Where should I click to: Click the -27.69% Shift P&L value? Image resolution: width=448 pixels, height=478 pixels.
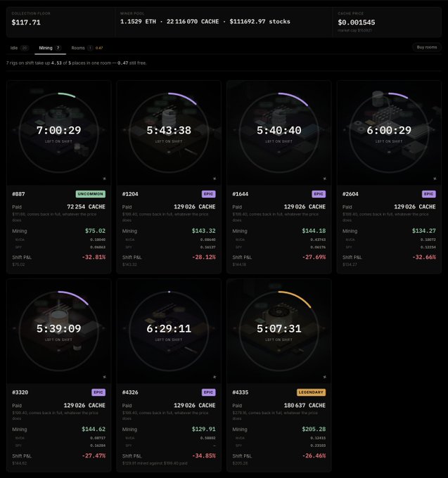click(314, 257)
